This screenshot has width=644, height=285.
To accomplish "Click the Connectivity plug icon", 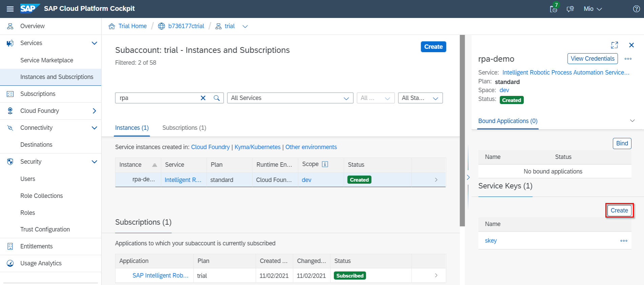I will click(x=10, y=128).
